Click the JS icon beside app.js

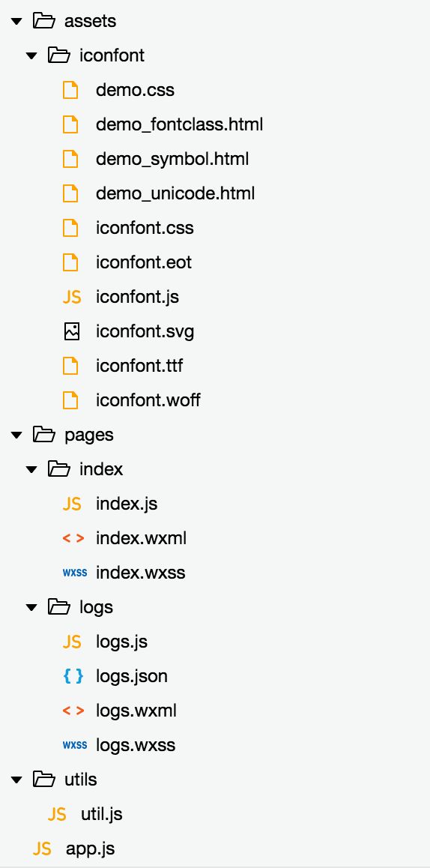[x=42, y=848]
